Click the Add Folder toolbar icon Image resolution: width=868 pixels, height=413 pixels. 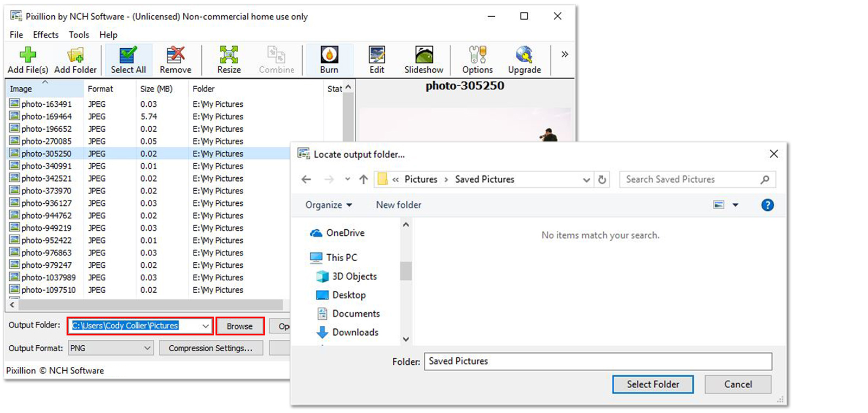click(75, 60)
